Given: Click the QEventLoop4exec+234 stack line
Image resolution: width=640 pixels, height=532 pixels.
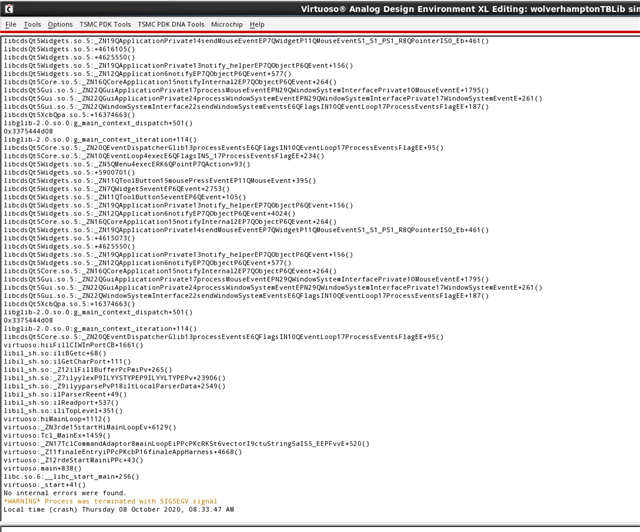Looking at the screenshot, I should point(164,156).
